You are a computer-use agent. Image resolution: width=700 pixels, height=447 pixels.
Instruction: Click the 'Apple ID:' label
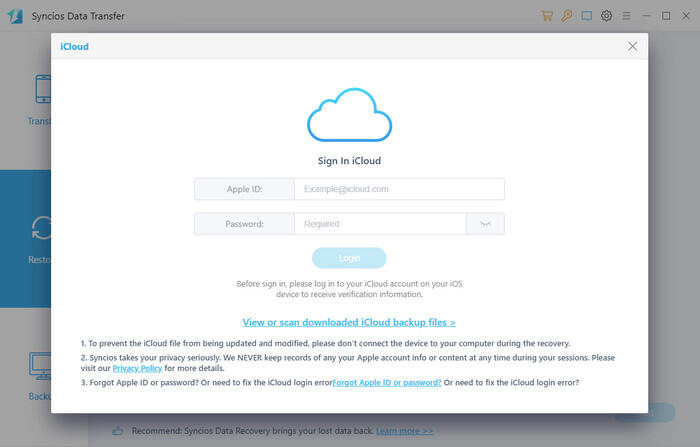pos(244,189)
